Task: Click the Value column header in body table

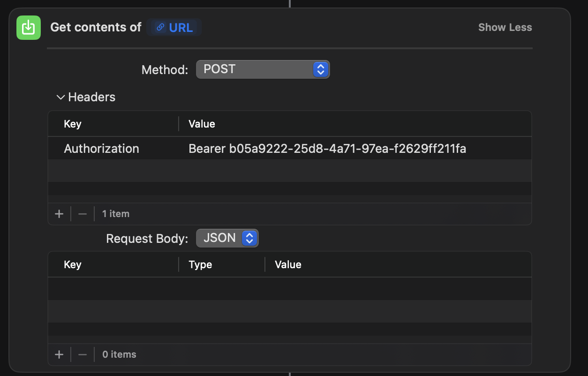Action: 288,265
